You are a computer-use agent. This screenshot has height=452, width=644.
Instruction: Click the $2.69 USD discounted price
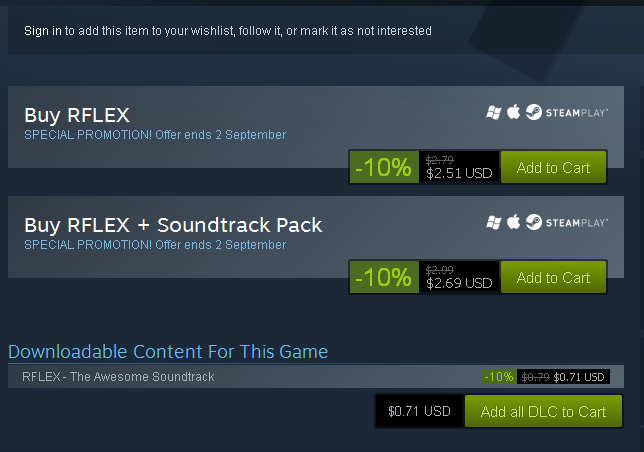[x=459, y=283]
